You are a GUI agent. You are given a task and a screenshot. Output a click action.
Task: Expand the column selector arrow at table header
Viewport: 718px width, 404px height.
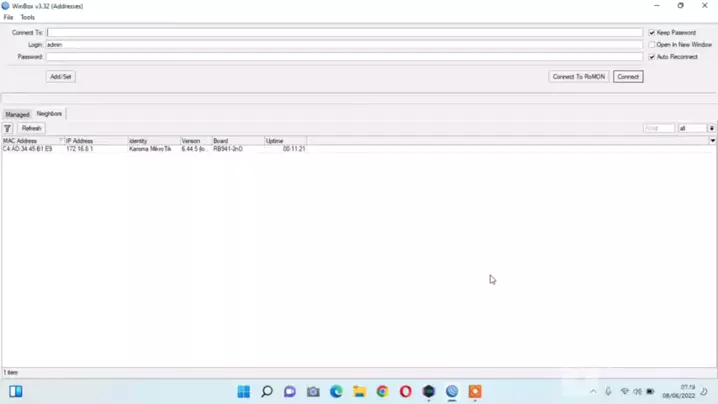(712, 141)
